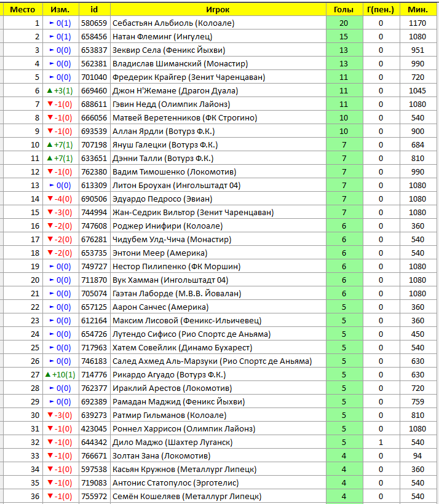Click the minutes cell showing 1170
Screen dimensions: 439x504
[417, 23]
